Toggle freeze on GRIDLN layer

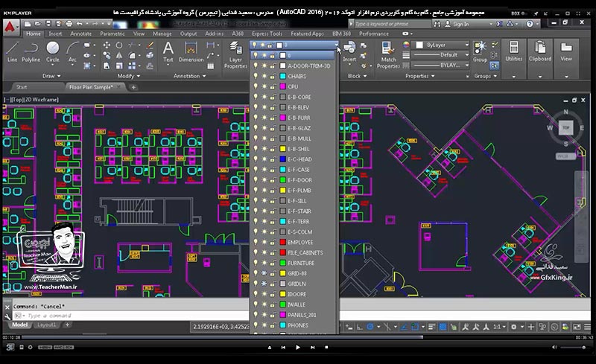point(264,284)
